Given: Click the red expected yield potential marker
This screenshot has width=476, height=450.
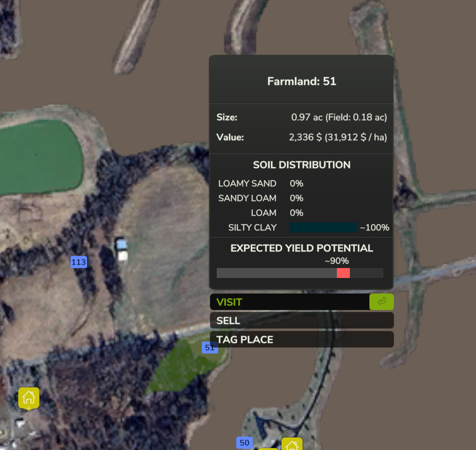Looking at the screenshot, I should (x=343, y=273).
